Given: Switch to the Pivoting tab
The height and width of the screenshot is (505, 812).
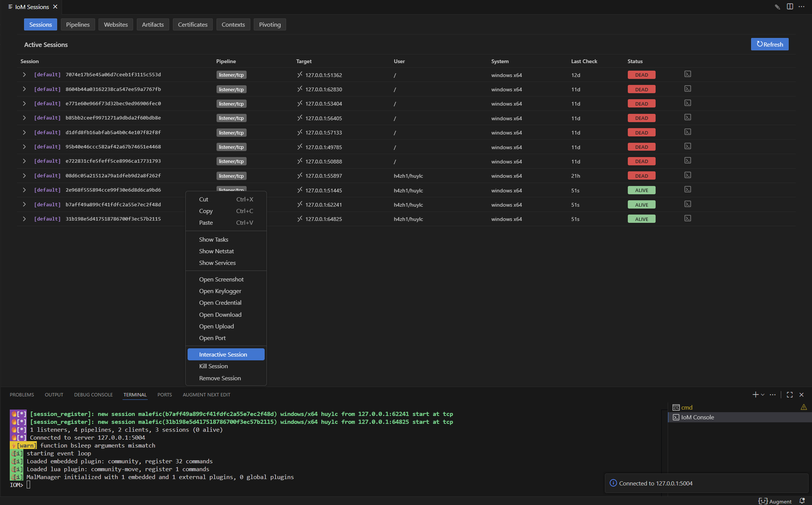Looking at the screenshot, I should pyautogui.click(x=270, y=24).
